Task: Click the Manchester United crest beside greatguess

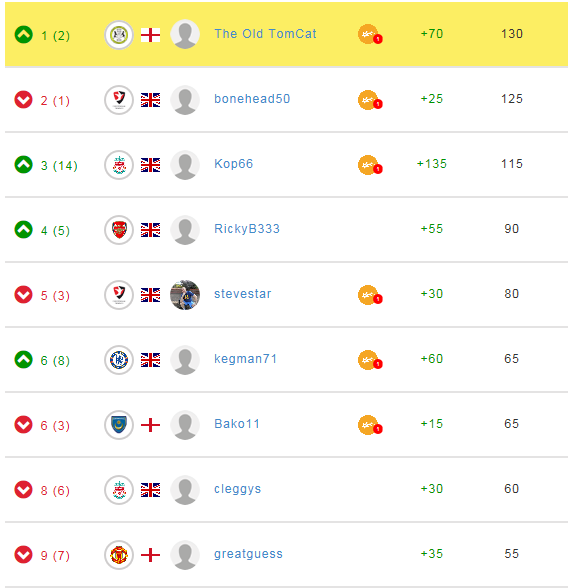Action: [119, 555]
